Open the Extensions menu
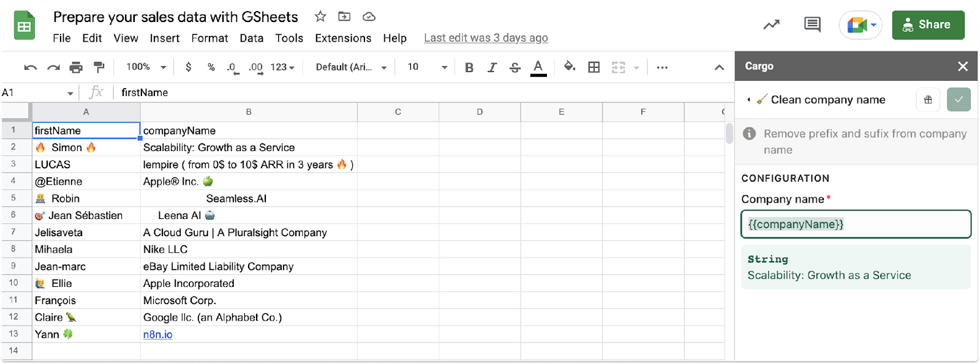This screenshot has width=980, height=364. 343,38
